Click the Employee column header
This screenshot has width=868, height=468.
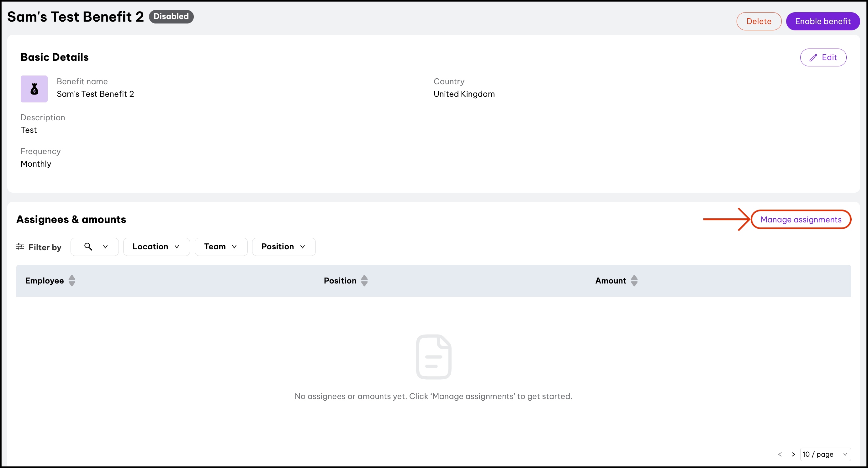(x=45, y=280)
